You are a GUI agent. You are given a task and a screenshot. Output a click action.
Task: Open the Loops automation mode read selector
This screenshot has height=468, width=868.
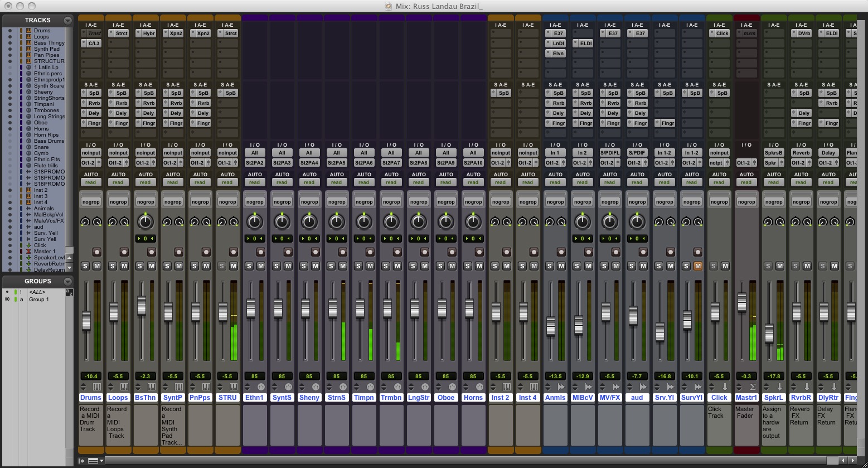tap(118, 182)
